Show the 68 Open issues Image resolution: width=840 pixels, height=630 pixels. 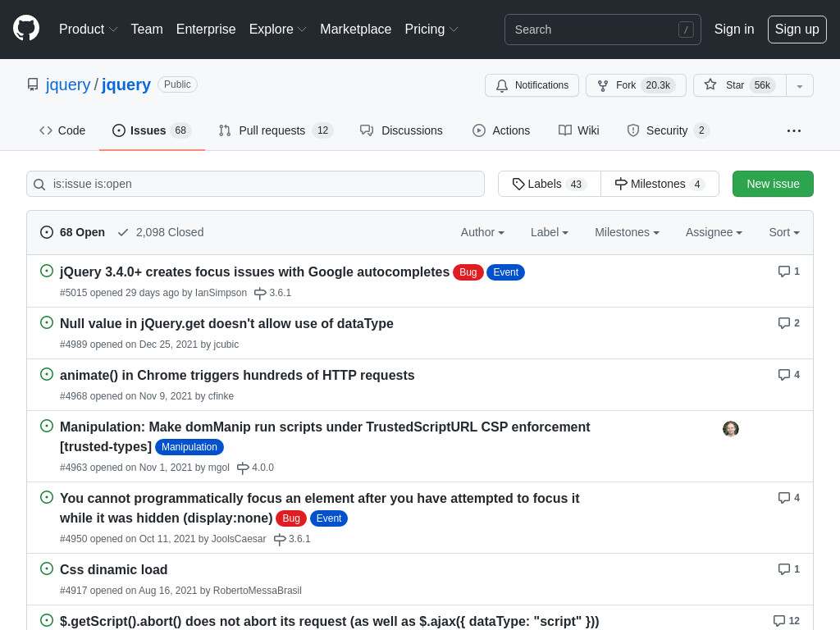72,232
